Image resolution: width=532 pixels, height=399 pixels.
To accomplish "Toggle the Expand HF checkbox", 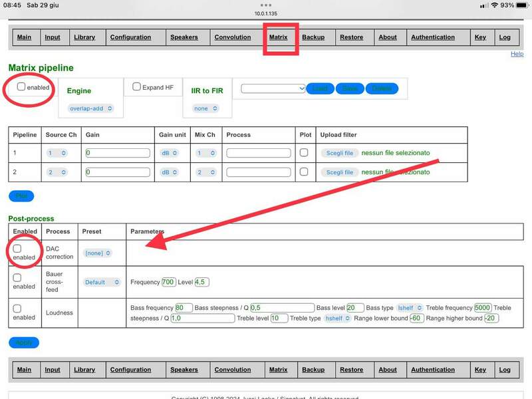I will pos(137,87).
